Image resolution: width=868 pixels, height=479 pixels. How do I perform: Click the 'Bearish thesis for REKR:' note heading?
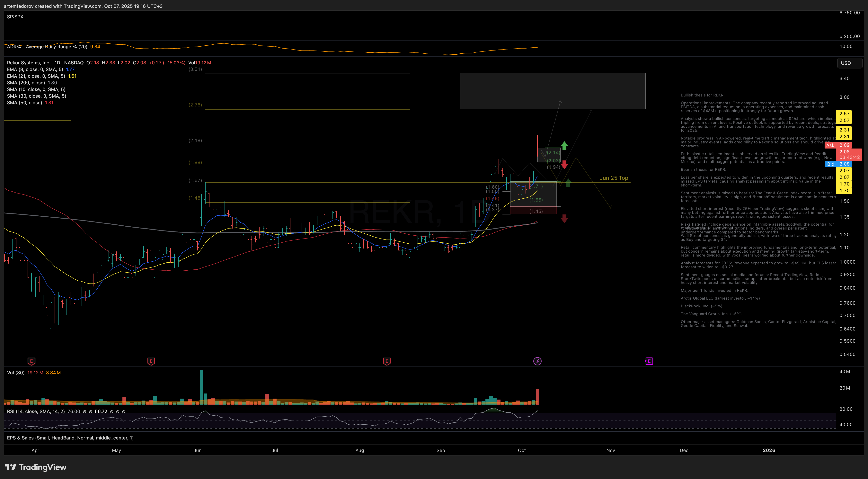704,170
